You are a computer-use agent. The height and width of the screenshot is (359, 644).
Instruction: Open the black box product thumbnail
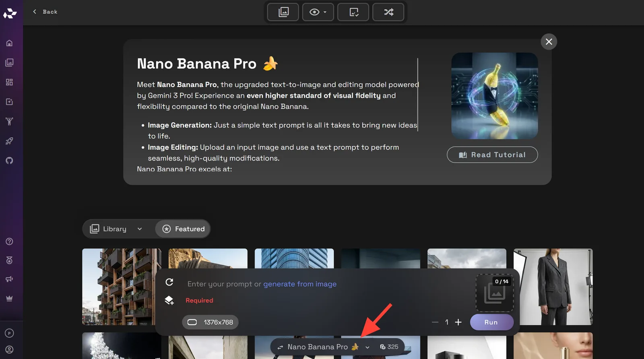pos(467,348)
